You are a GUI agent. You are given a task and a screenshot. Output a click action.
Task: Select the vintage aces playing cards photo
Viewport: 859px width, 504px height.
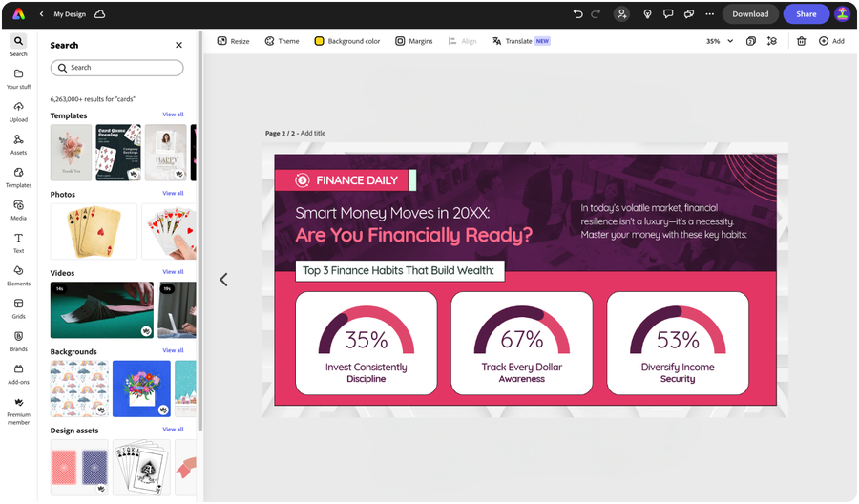(x=94, y=231)
